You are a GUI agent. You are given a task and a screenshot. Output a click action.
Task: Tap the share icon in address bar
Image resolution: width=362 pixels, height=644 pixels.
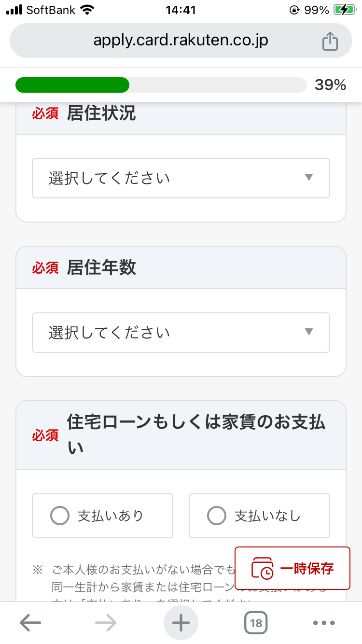point(330,41)
